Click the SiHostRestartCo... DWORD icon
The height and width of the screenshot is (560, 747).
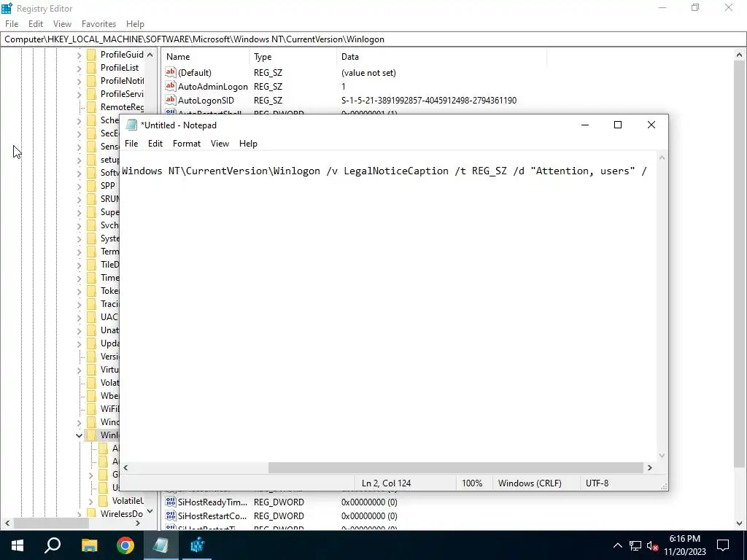pos(171,516)
